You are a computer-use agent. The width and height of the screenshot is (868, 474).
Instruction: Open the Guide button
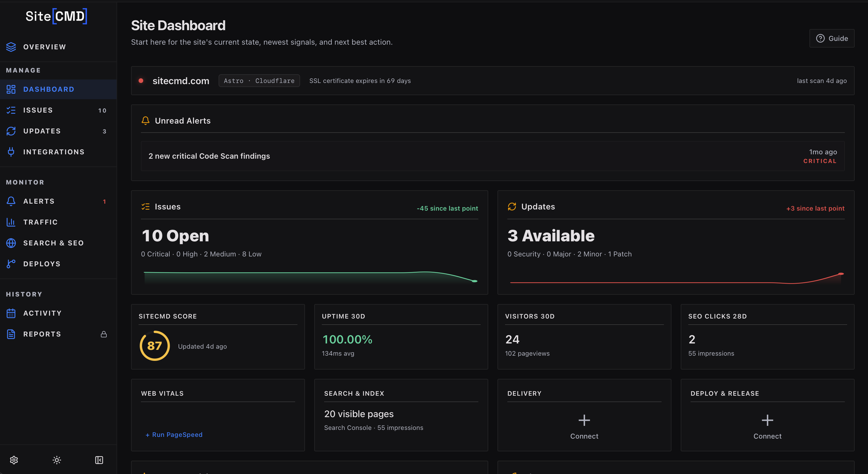pos(831,38)
